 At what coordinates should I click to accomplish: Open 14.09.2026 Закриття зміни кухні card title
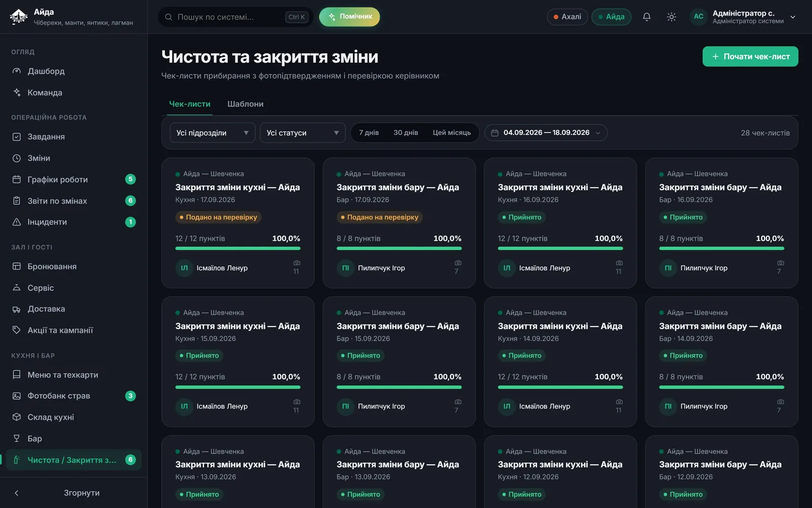pyautogui.click(x=560, y=326)
